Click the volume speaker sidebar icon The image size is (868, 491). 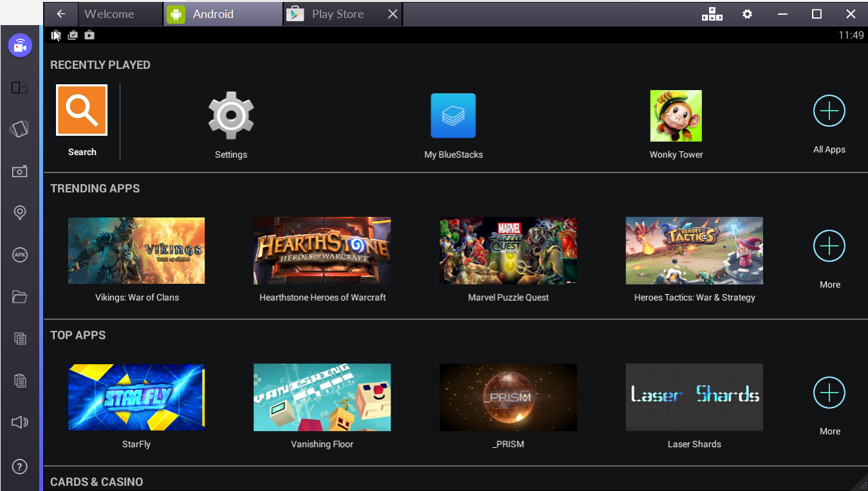pyautogui.click(x=20, y=422)
